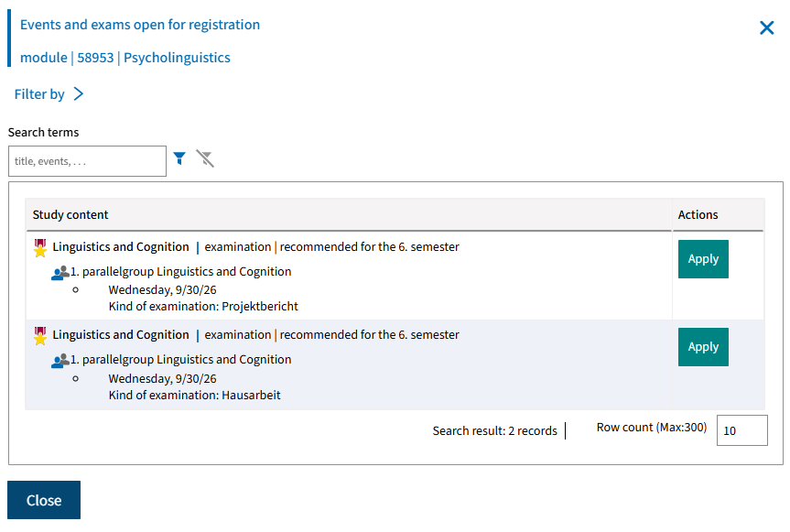
Task: Click the parallelgroup people icon in the Hausarbeit row
Action: [x=60, y=361]
